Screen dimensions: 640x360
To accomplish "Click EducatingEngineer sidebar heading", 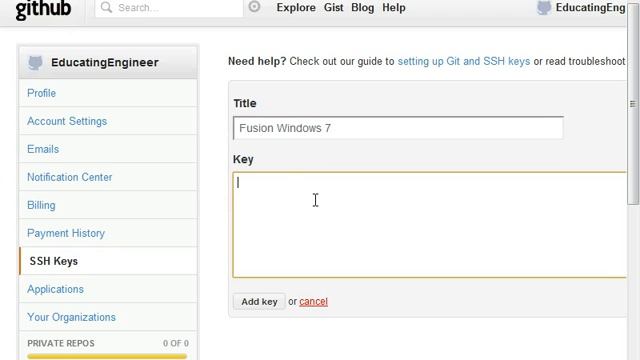I will coord(104,62).
